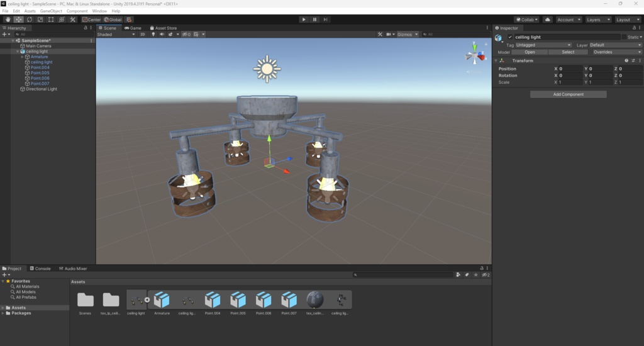This screenshot has width=644, height=346.
Task: Click the Position X input field
Action: click(x=570, y=69)
